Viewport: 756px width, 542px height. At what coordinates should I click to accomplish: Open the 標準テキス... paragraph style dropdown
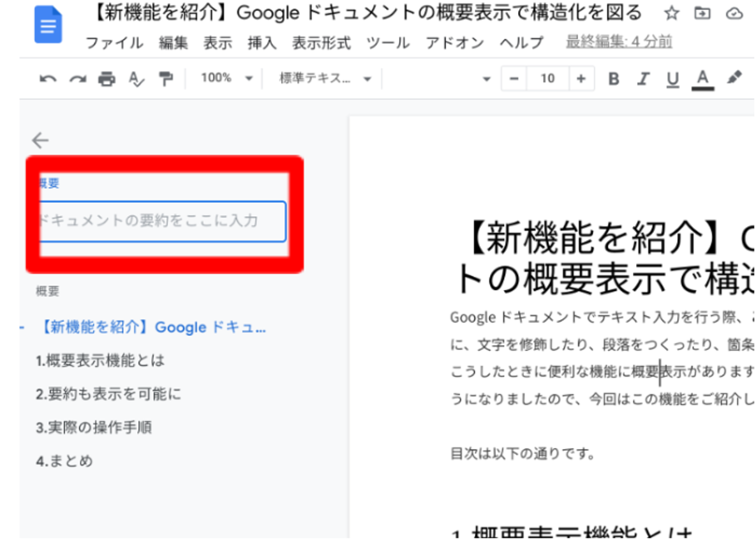[325, 79]
